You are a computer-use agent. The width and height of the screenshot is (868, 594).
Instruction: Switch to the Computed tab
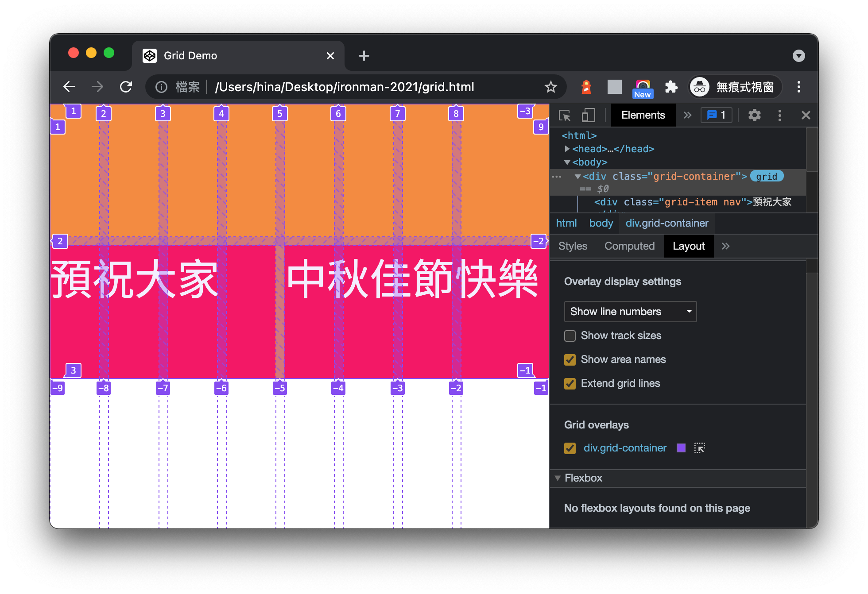(x=629, y=246)
